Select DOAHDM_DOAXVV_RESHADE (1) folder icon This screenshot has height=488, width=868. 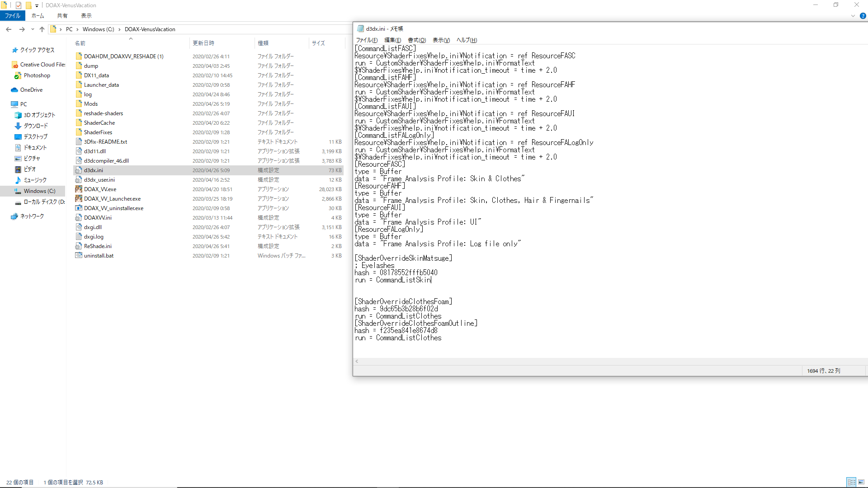79,56
